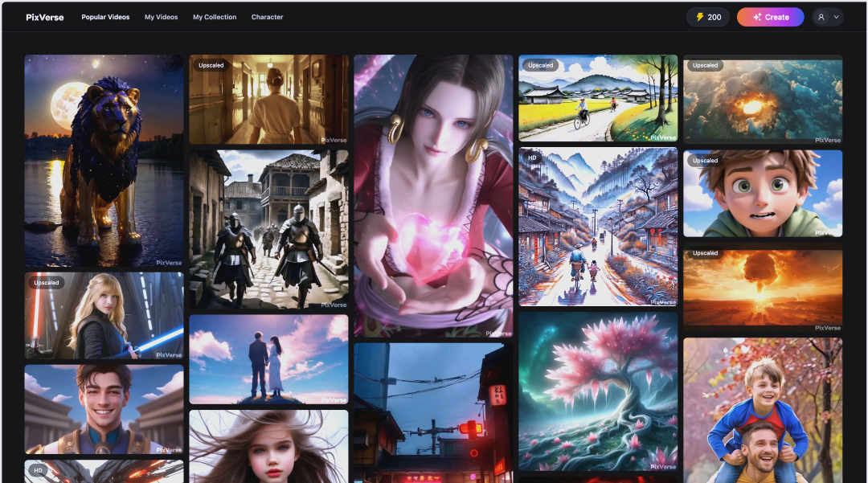Open the My Videos tab
Screen dimensions: 868x483
[162, 17]
